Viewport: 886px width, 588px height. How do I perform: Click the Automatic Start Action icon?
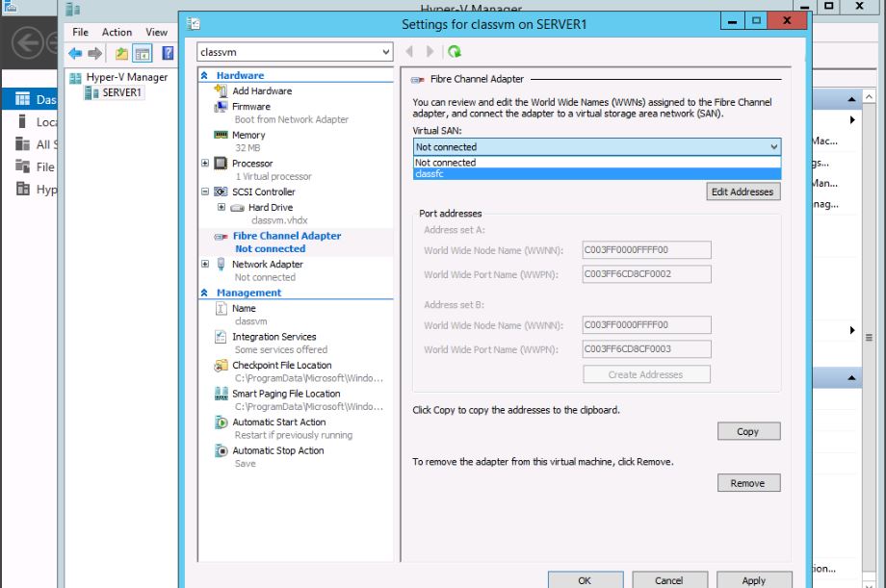click(x=221, y=422)
